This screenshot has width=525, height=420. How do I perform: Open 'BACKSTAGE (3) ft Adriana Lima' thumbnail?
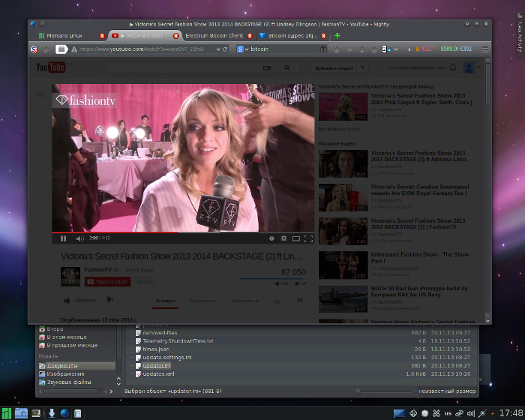coord(343,163)
